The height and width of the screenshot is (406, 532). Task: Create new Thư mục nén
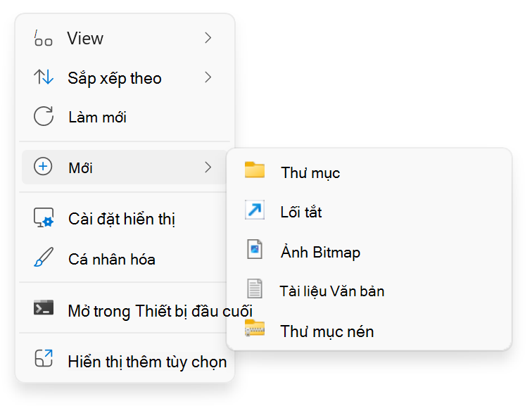click(x=369, y=331)
